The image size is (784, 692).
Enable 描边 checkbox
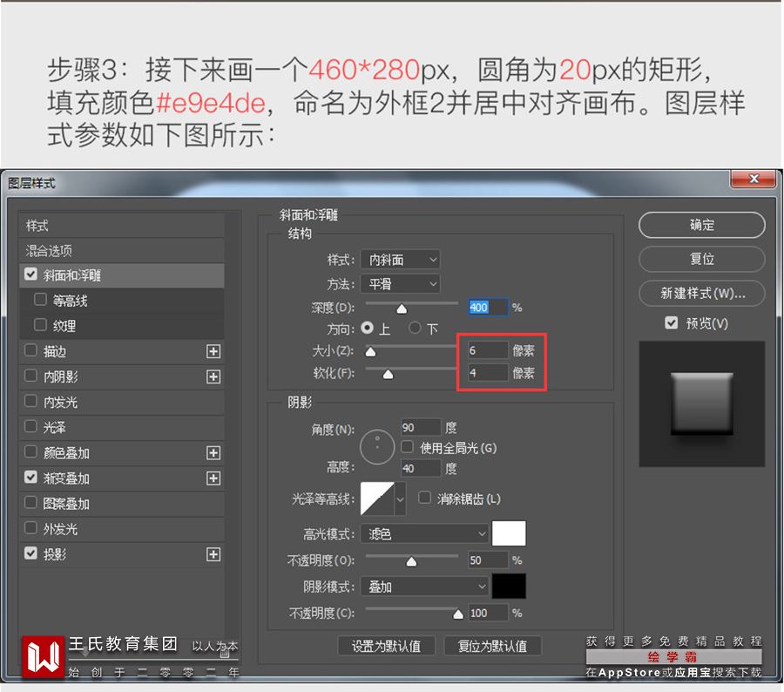tap(31, 350)
